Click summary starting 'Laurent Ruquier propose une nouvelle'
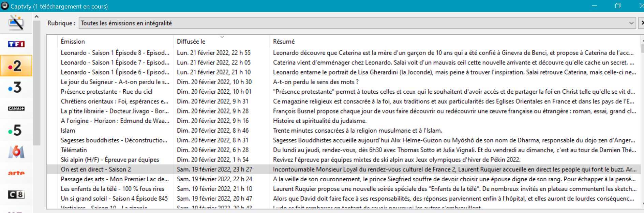Image resolution: width=644 pixels, height=213 pixels. (455, 189)
